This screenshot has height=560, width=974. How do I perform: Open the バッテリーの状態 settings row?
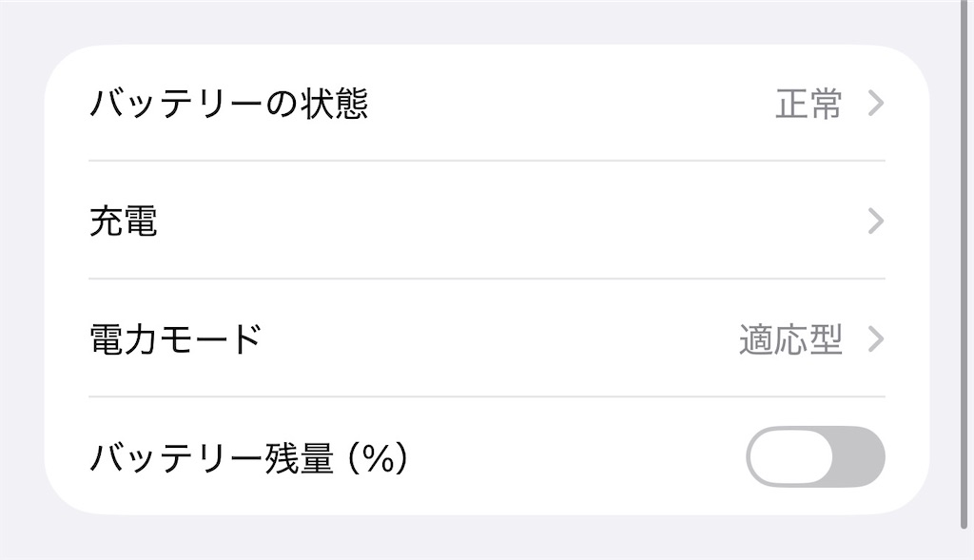coord(476,105)
